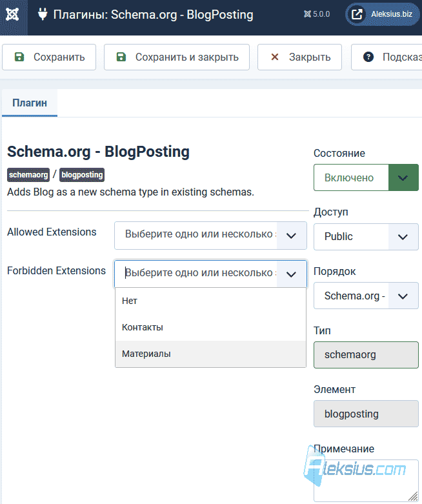Click the schemaorg folder badge

click(x=28, y=175)
